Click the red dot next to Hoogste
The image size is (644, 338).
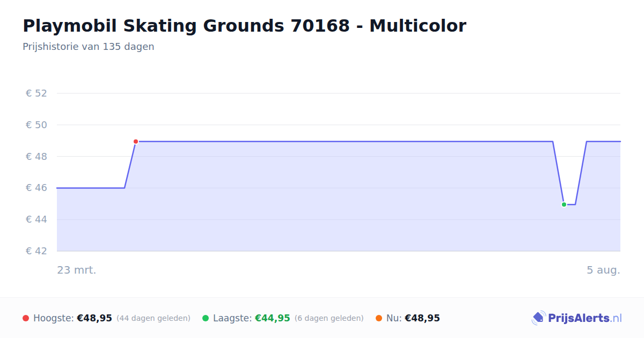pos(26,318)
